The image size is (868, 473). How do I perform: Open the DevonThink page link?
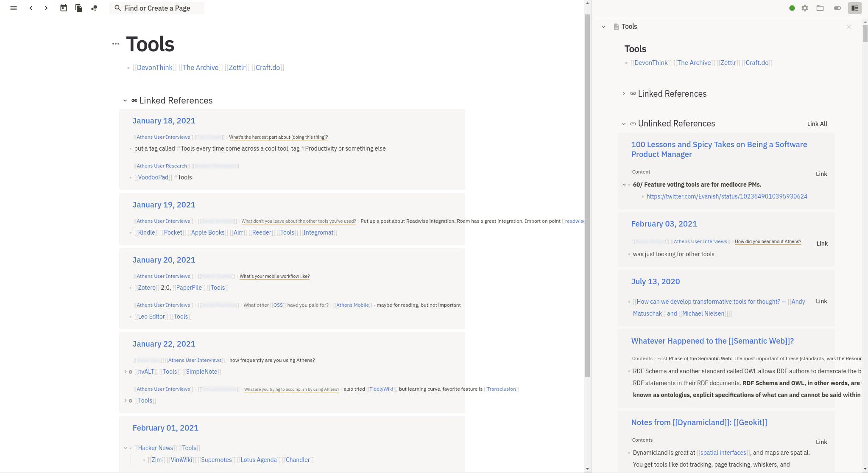[154, 68]
